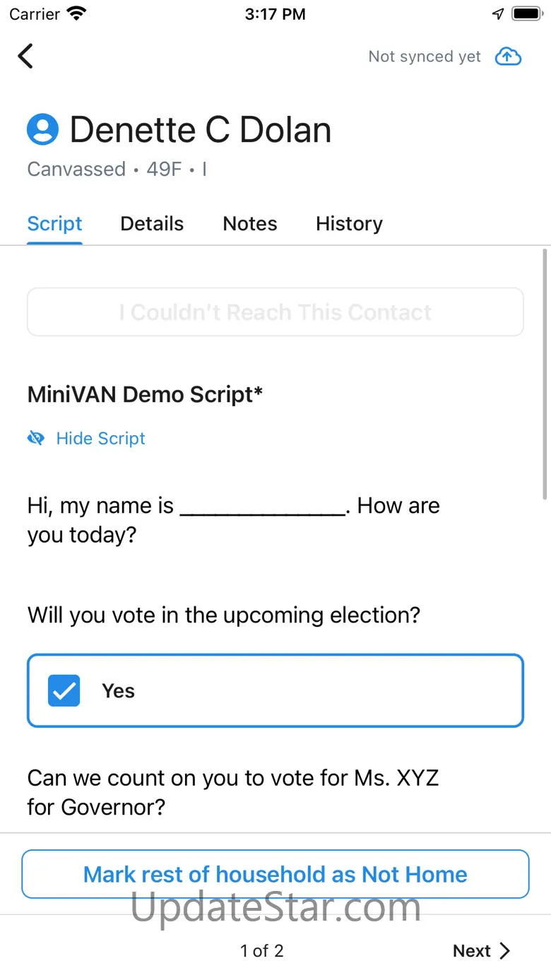
Task: Select the Script tab
Action: (54, 224)
